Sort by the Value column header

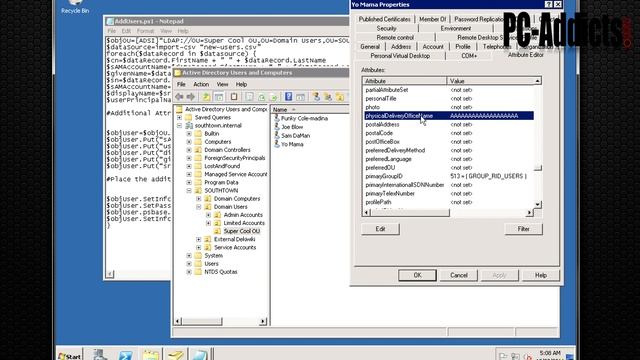[490, 81]
